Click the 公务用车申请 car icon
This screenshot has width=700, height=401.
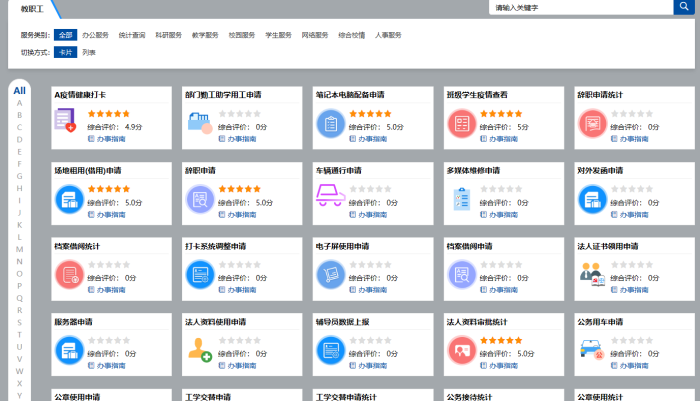(591, 349)
